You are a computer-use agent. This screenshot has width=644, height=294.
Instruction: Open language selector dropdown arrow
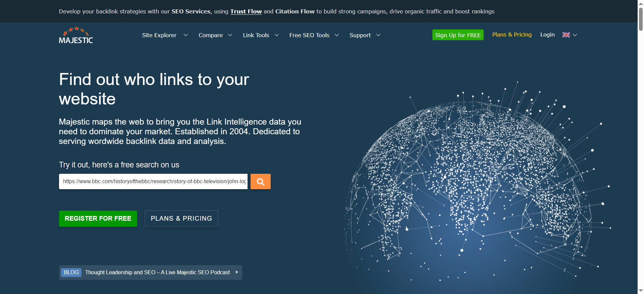pyautogui.click(x=575, y=35)
